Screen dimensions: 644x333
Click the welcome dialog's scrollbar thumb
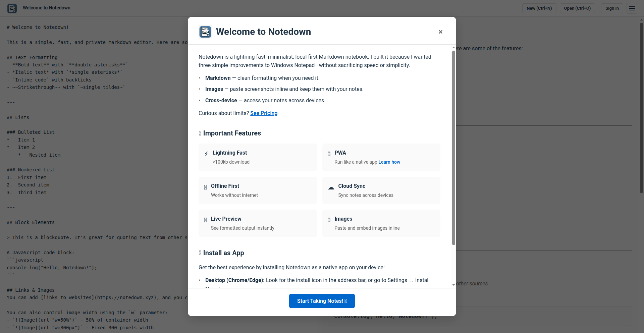coord(453,144)
